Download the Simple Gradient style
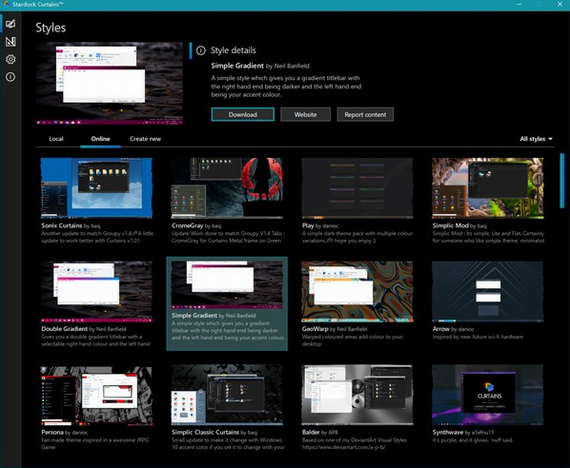The image size is (570, 468). tap(242, 114)
